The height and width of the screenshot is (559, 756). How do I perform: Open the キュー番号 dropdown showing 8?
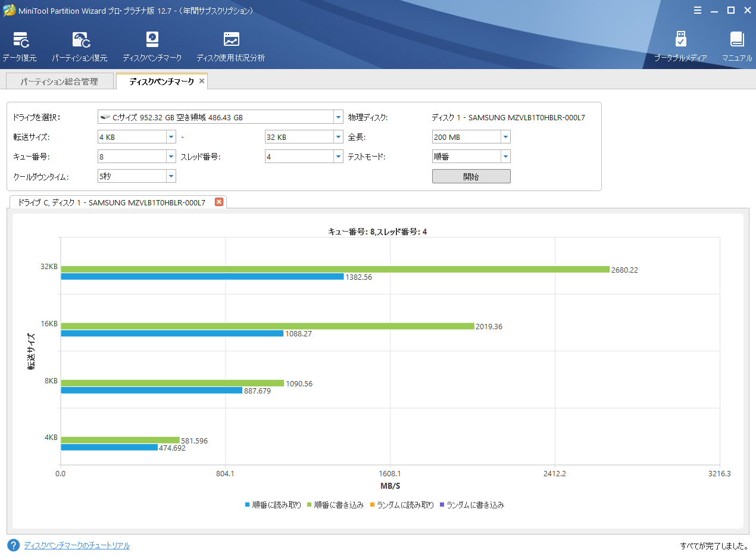[x=171, y=157]
